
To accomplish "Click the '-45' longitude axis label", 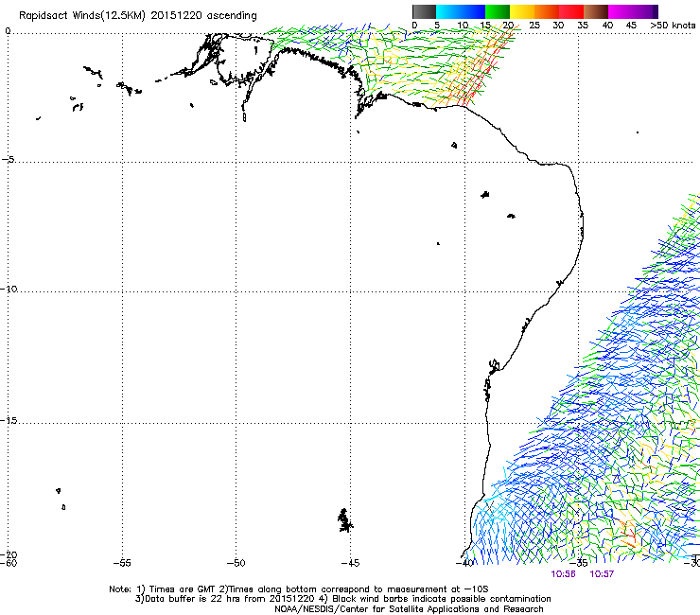I will [x=350, y=563].
